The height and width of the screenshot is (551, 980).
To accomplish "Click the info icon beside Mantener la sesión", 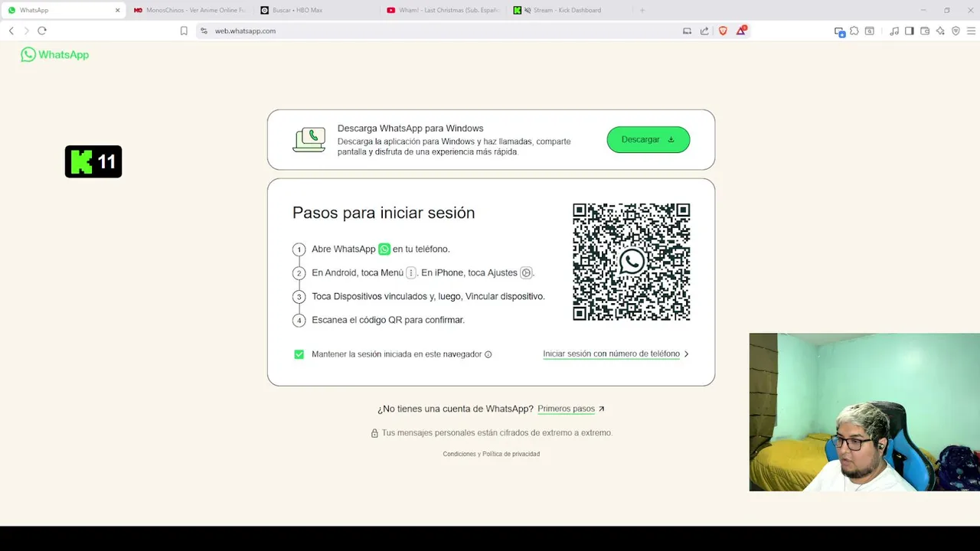I will click(x=488, y=354).
